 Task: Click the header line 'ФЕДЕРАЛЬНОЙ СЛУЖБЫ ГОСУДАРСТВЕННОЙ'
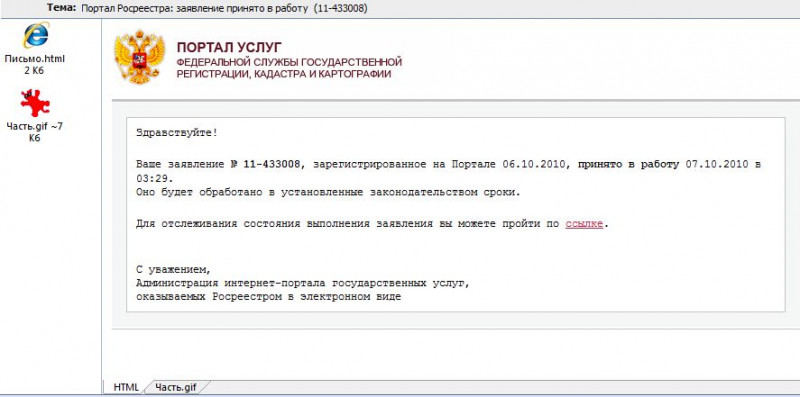tap(289, 62)
